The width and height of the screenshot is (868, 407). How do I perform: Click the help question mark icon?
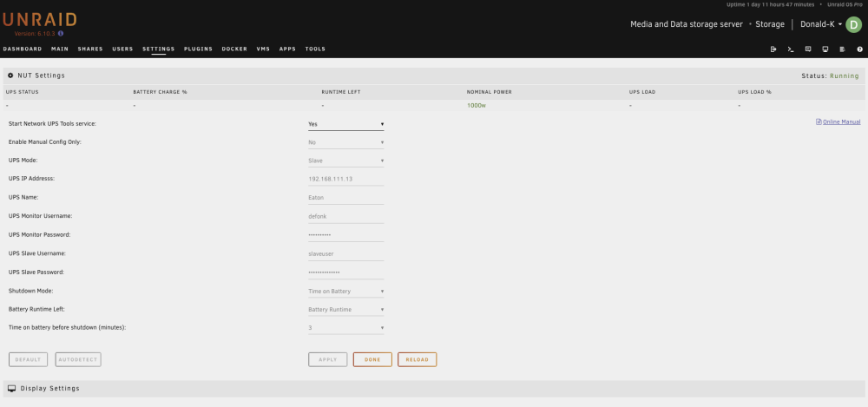point(859,49)
